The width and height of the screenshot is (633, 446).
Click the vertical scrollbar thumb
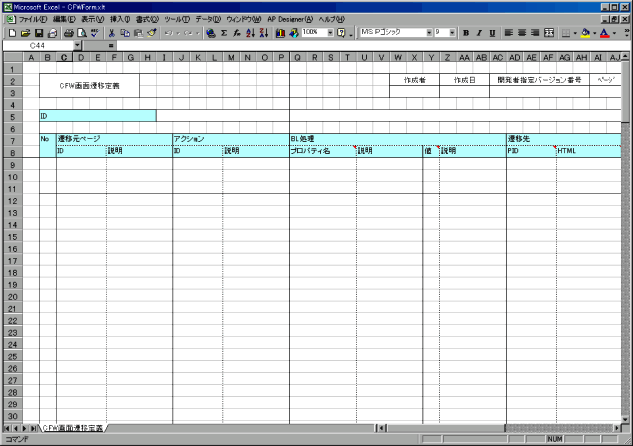[625, 90]
